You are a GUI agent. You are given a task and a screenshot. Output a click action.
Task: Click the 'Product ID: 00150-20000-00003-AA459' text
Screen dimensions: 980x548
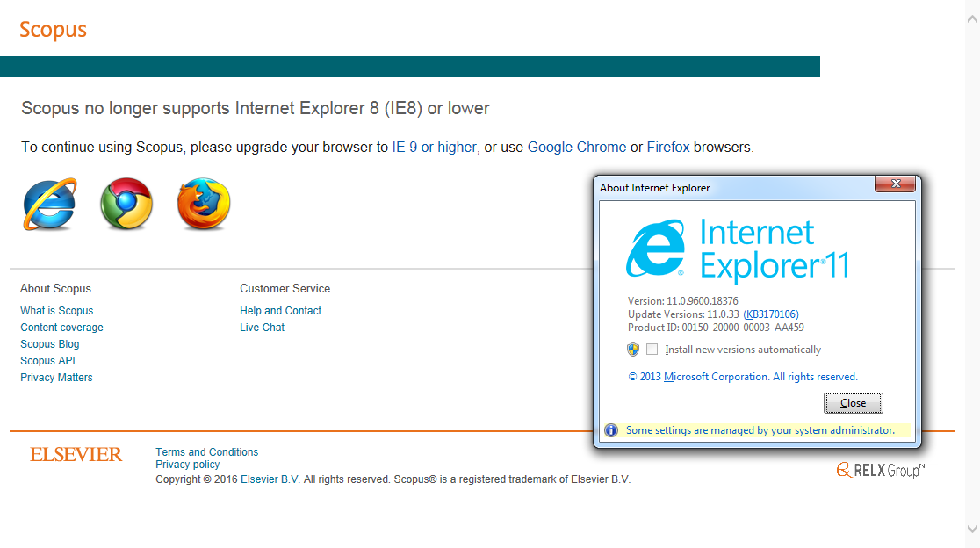coord(717,328)
